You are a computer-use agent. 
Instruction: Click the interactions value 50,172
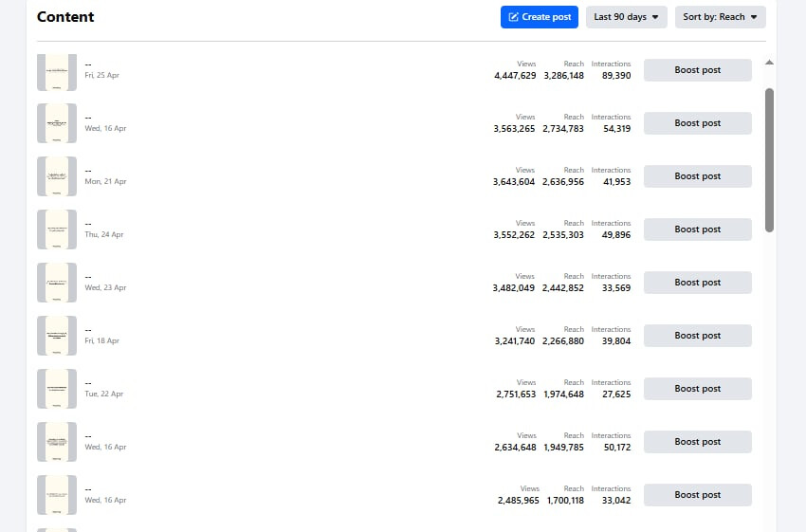pos(617,448)
